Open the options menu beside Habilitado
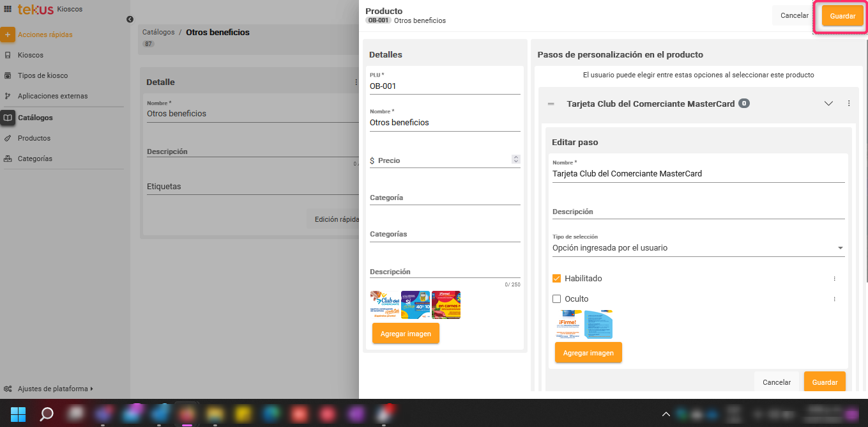Viewport: 868px width, 427px height. tap(834, 279)
